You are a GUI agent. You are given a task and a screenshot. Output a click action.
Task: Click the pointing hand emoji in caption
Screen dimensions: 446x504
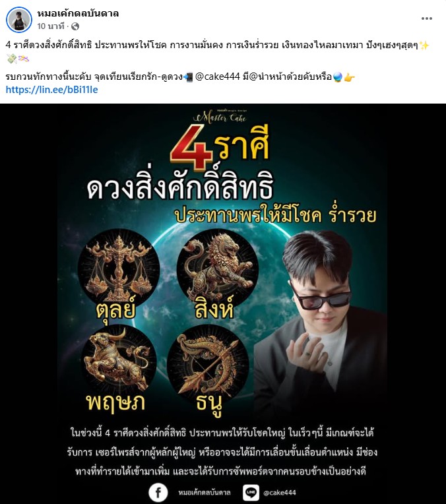pyautogui.click(x=349, y=77)
